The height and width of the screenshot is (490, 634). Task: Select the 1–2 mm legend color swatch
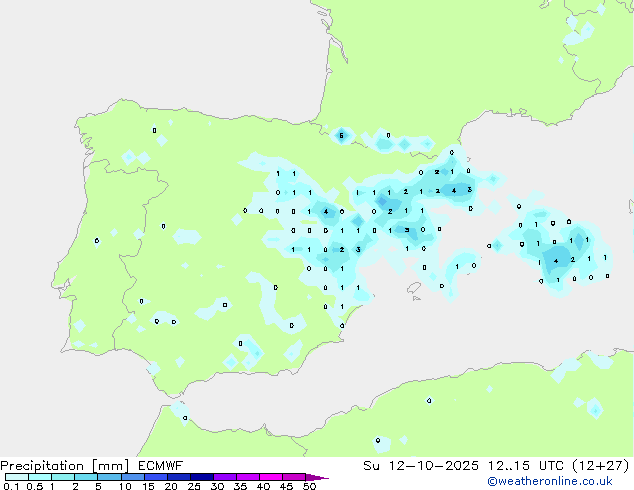63,477
